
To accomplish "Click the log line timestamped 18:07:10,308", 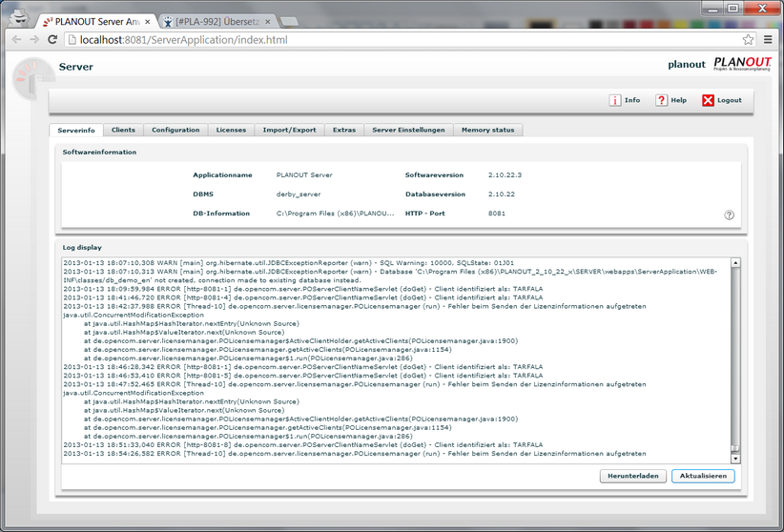I will (x=288, y=263).
